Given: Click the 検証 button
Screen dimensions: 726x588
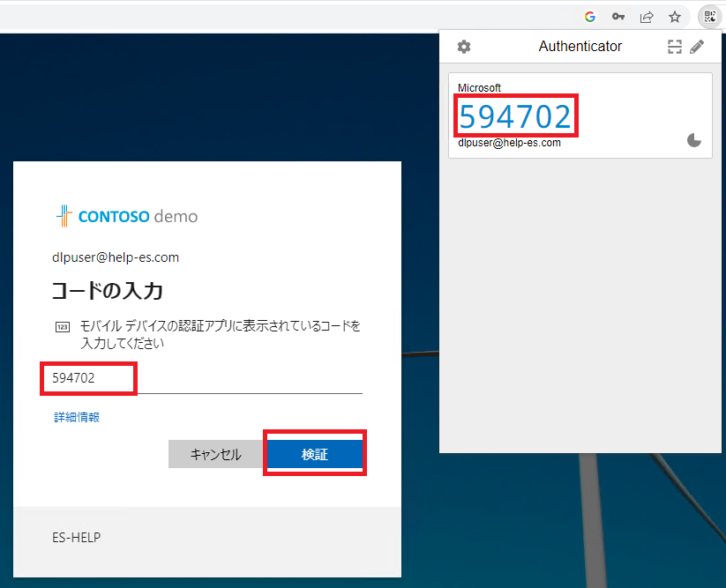Looking at the screenshot, I should tap(315, 454).
